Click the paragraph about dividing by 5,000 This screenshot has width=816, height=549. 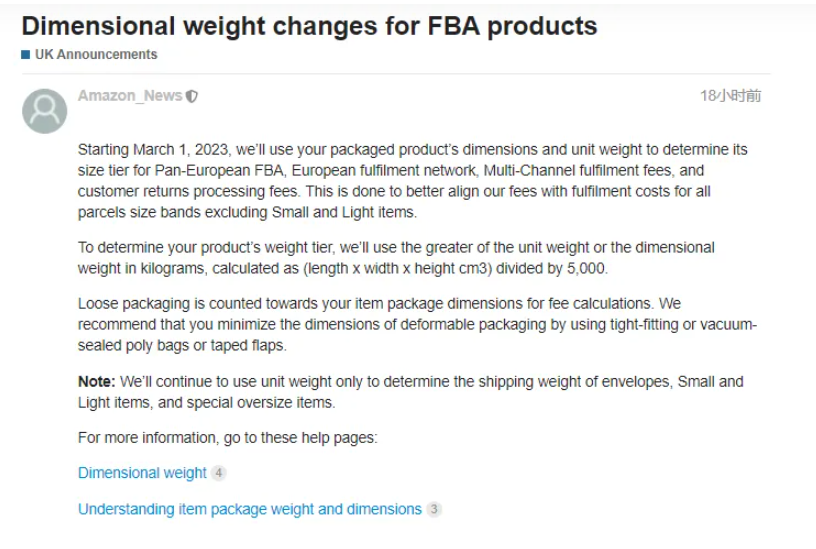(x=396, y=258)
